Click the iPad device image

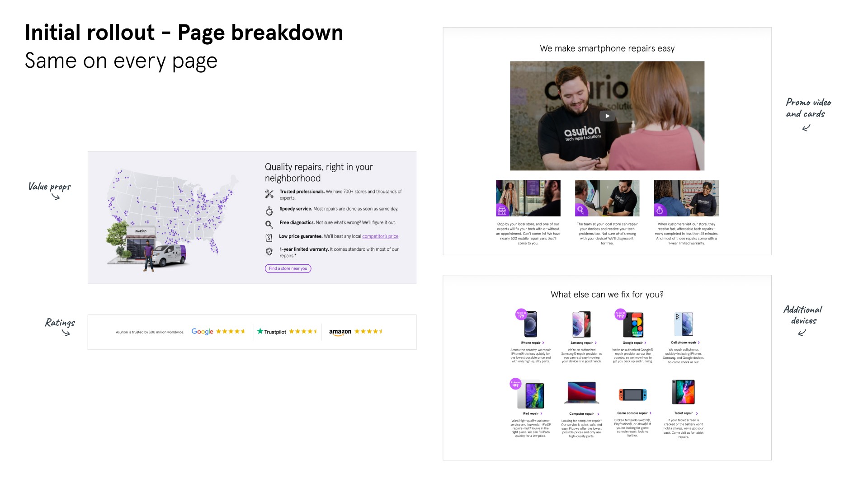pyautogui.click(x=531, y=395)
